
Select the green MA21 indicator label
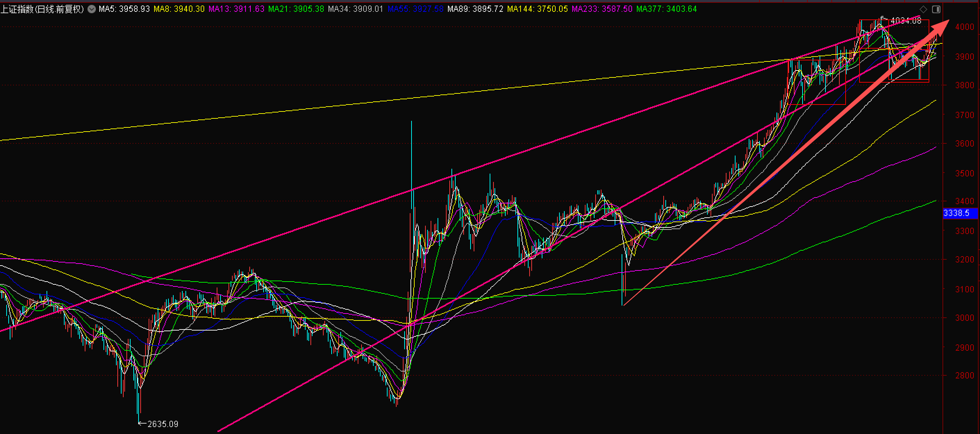tap(296, 9)
